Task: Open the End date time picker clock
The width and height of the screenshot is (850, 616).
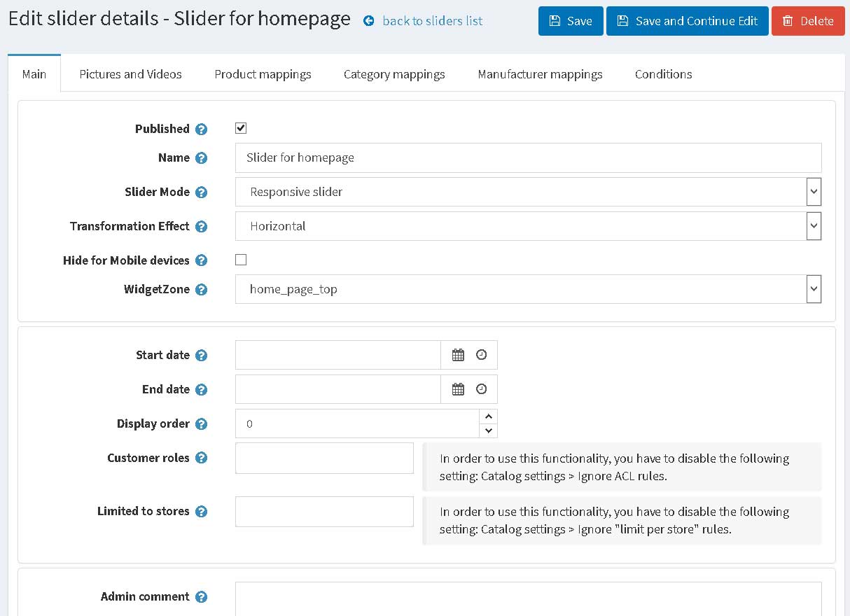Action: (482, 389)
